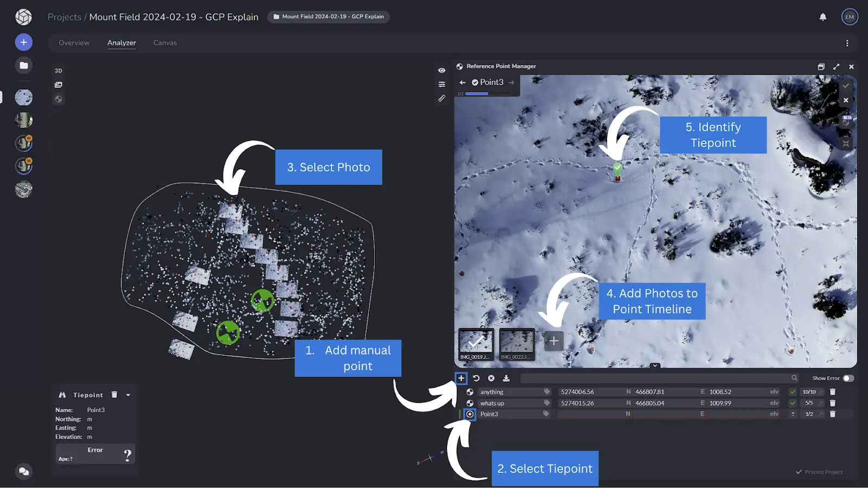Collapse the photo timeline chevron

point(655,366)
